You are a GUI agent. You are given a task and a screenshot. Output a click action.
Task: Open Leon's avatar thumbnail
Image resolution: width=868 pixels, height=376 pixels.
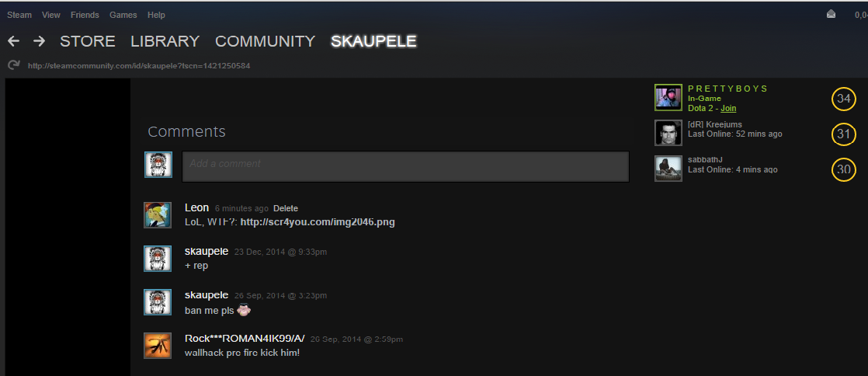click(158, 215)
